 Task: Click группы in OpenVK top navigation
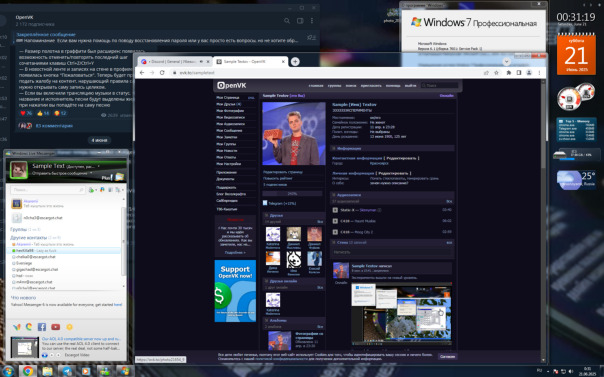click(334, 85)
